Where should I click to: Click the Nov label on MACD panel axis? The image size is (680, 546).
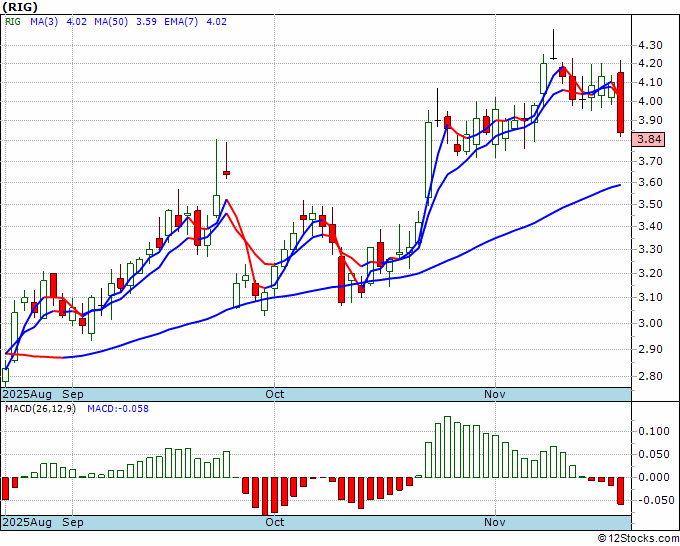click(495, 522)
